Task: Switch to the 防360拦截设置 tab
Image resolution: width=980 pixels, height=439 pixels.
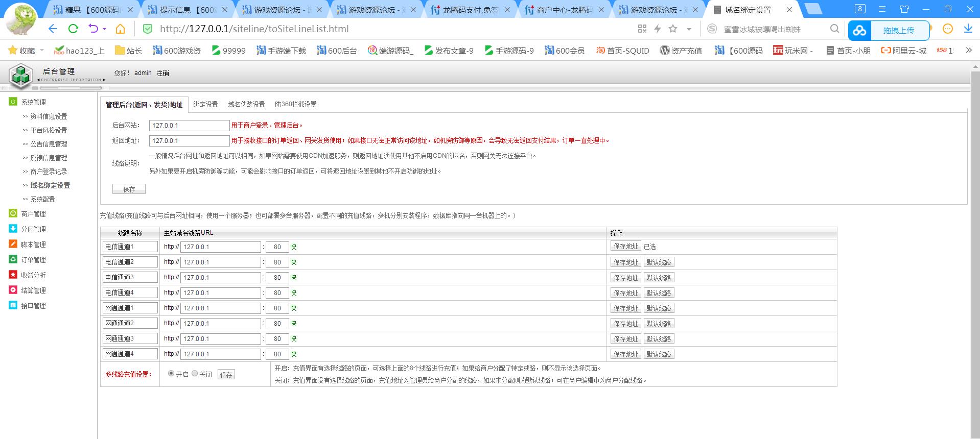Action: [x=295, y=104]
